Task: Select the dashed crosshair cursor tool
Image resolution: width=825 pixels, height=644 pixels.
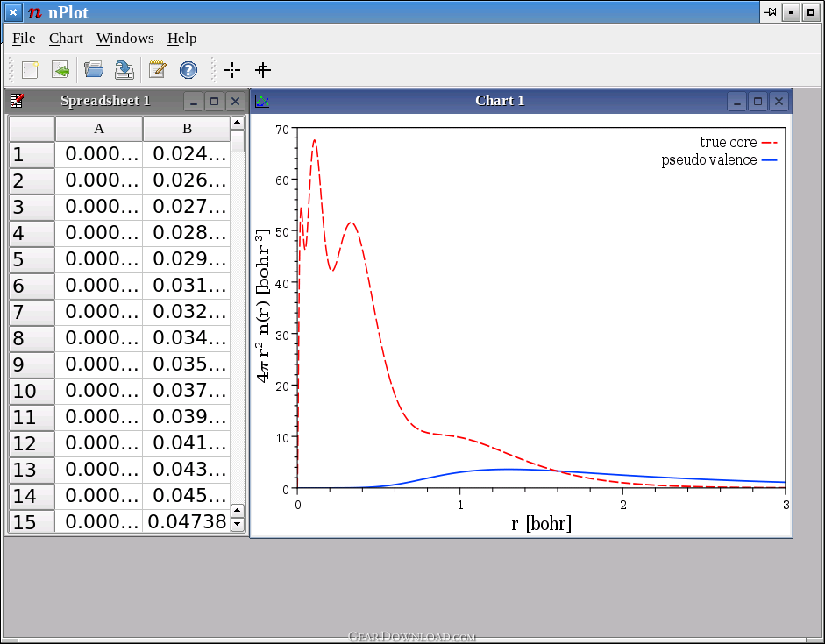Action: tap(232, 70)
